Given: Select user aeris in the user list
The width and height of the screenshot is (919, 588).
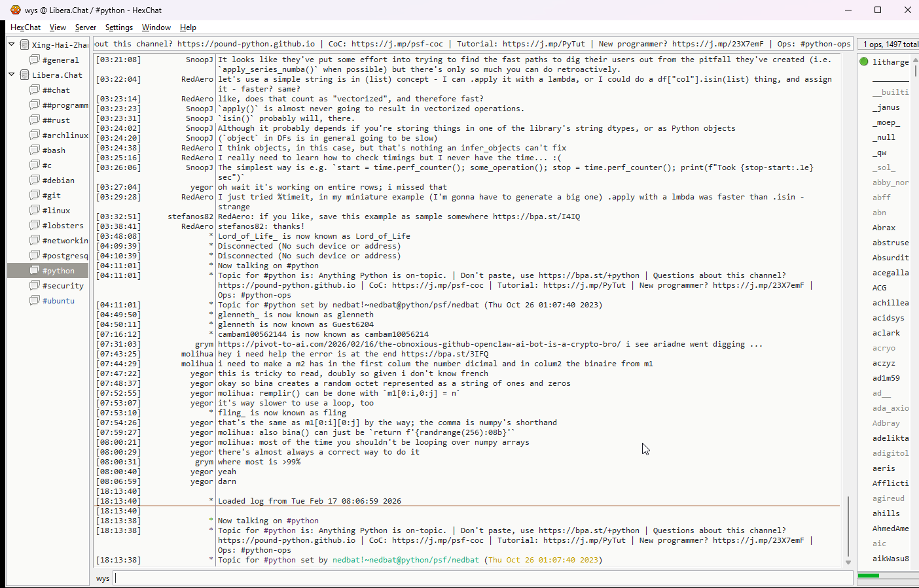Looking at the screenshot, I should (884, 468).
